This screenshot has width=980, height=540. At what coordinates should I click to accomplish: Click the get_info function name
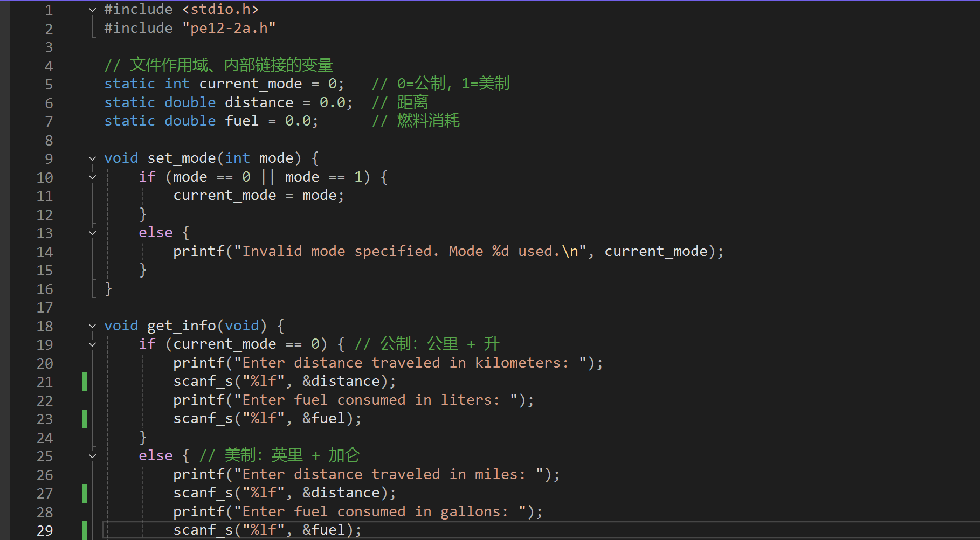point(182,326)
